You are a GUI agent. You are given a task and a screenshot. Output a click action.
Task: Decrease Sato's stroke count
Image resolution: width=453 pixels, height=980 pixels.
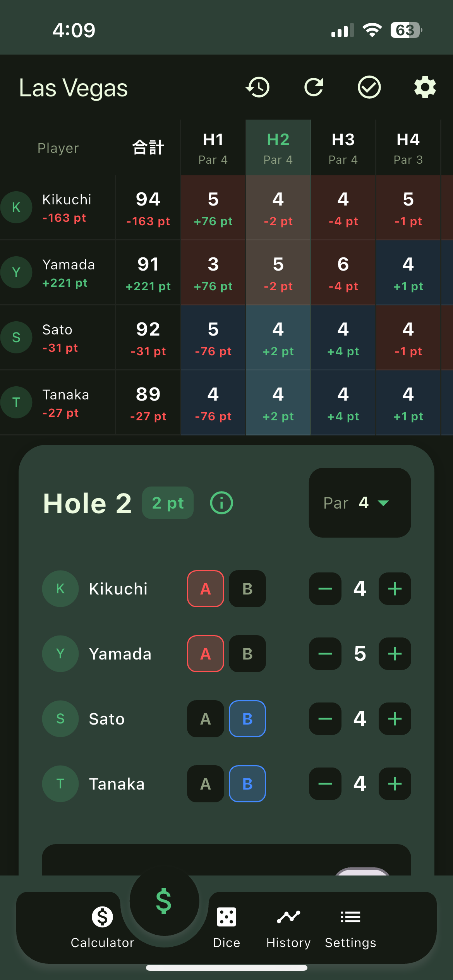[325, 719]
